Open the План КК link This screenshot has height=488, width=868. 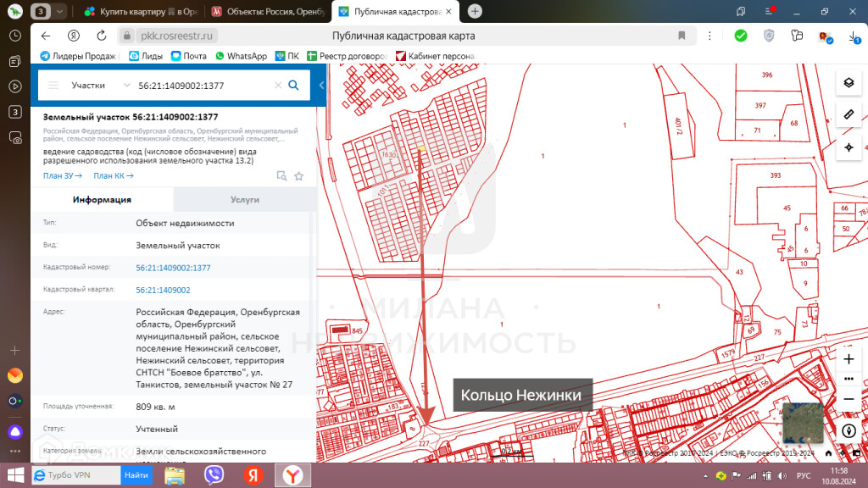coord(113,175)
